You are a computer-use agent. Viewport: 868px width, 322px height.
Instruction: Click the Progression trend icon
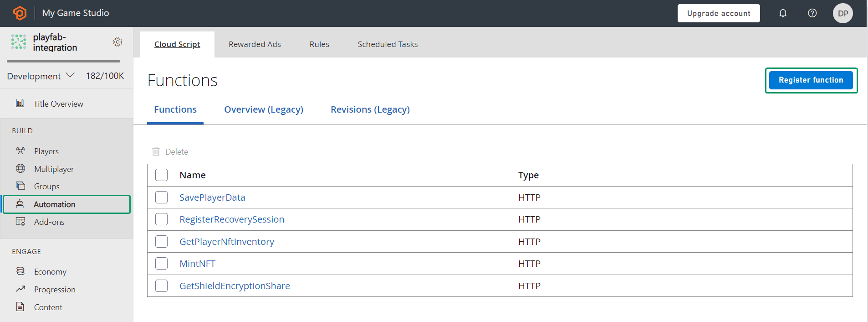point(20,289)
